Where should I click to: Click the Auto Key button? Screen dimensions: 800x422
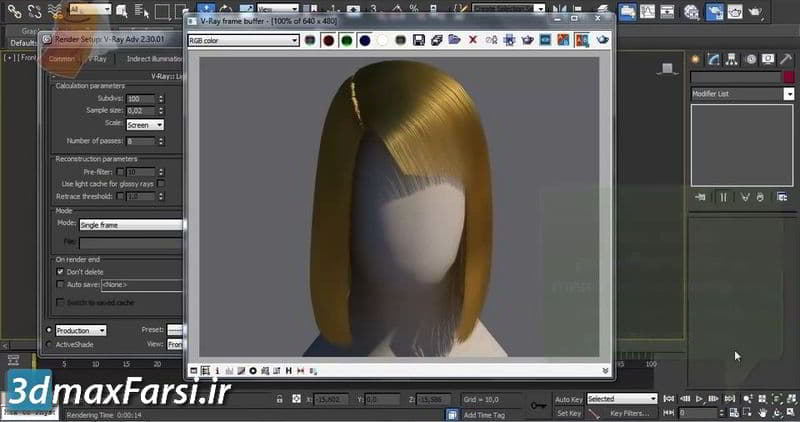tap(568, 399)
